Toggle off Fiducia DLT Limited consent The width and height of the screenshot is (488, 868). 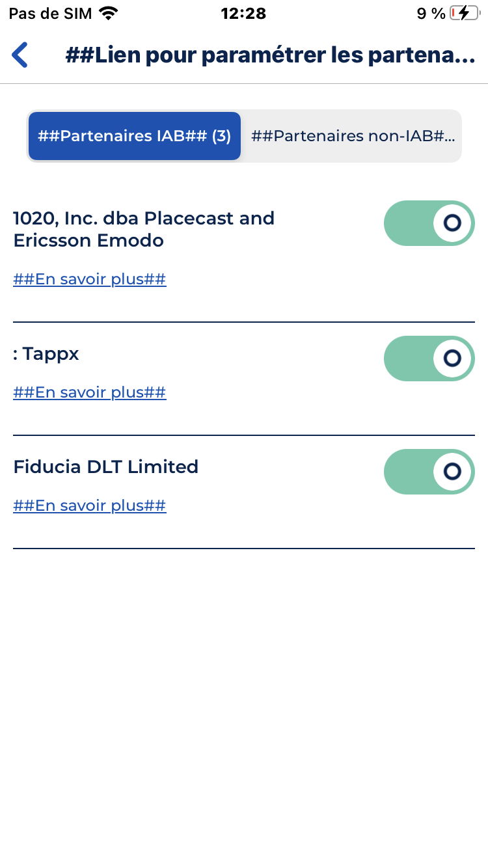click(429, 471)
